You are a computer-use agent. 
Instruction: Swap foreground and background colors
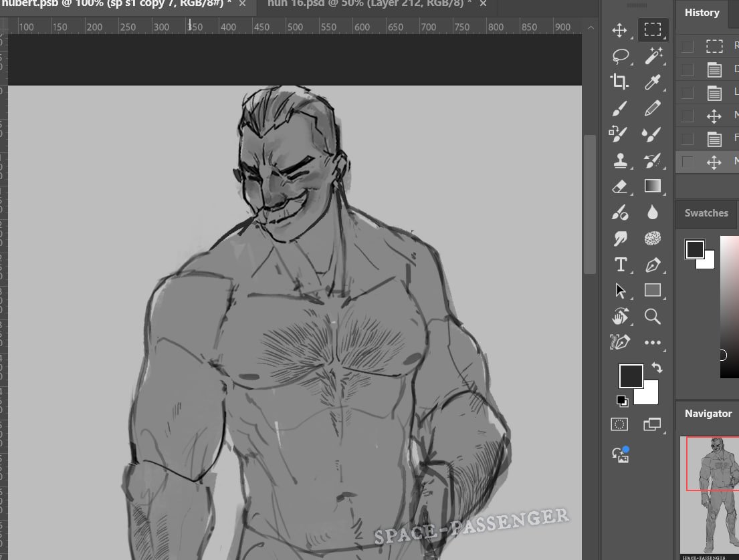click(x=657, y=368)
